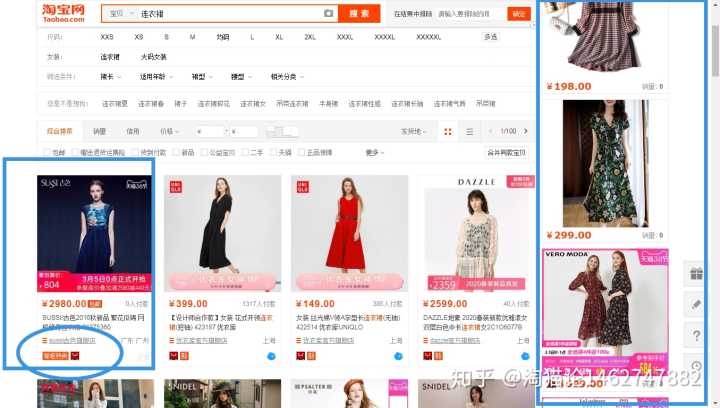
Task: Click orange badge icon under ¥399.00 item
Action: [x=184, y=356]
